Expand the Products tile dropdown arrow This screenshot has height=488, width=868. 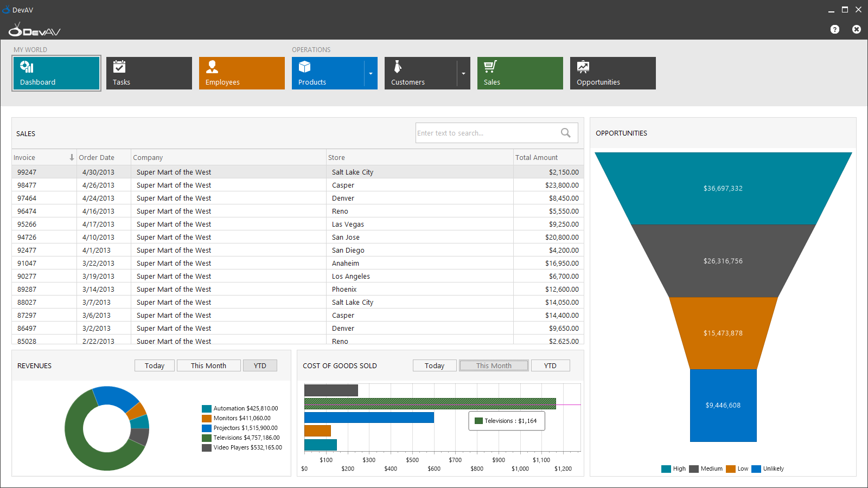click(371, 73)
